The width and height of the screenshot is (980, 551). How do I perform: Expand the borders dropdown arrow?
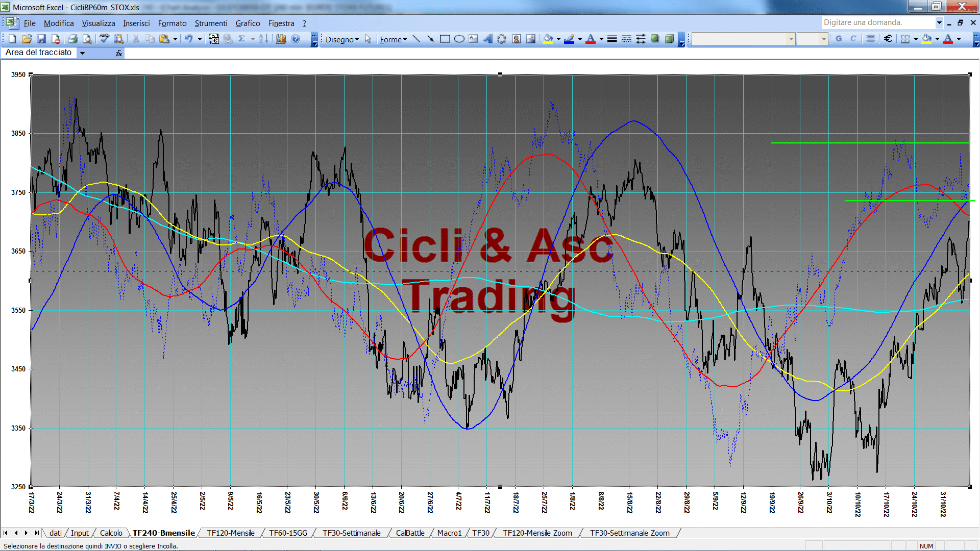(x=916, y=39)
